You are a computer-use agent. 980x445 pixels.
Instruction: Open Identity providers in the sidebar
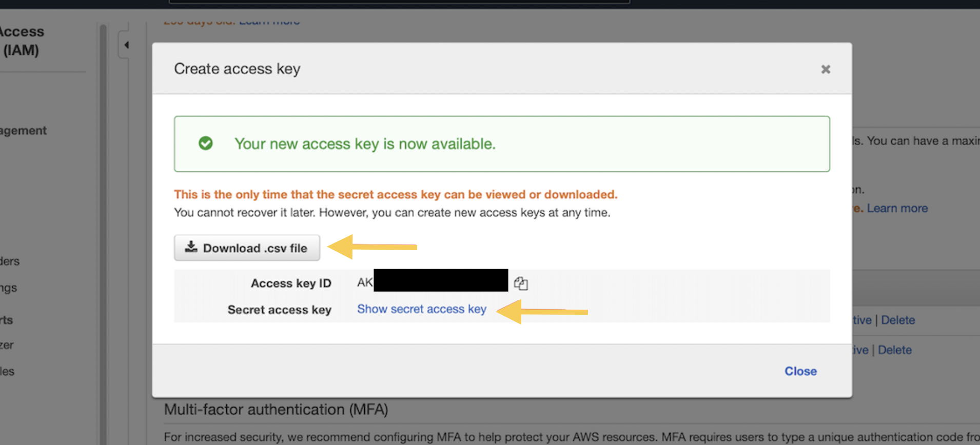coord(10,261)
